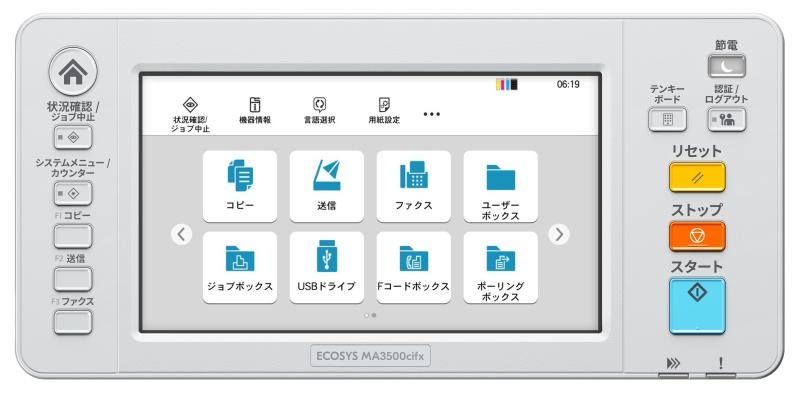Open the コピー (Copy) tile
The image size is (800, 393).
tap(240, 186)
